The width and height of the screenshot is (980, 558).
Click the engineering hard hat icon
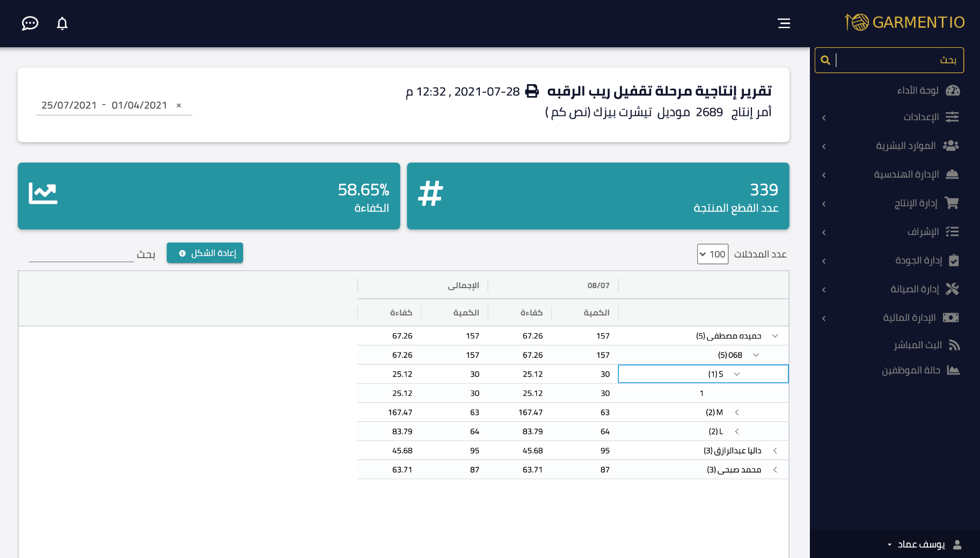coord(952,174)
